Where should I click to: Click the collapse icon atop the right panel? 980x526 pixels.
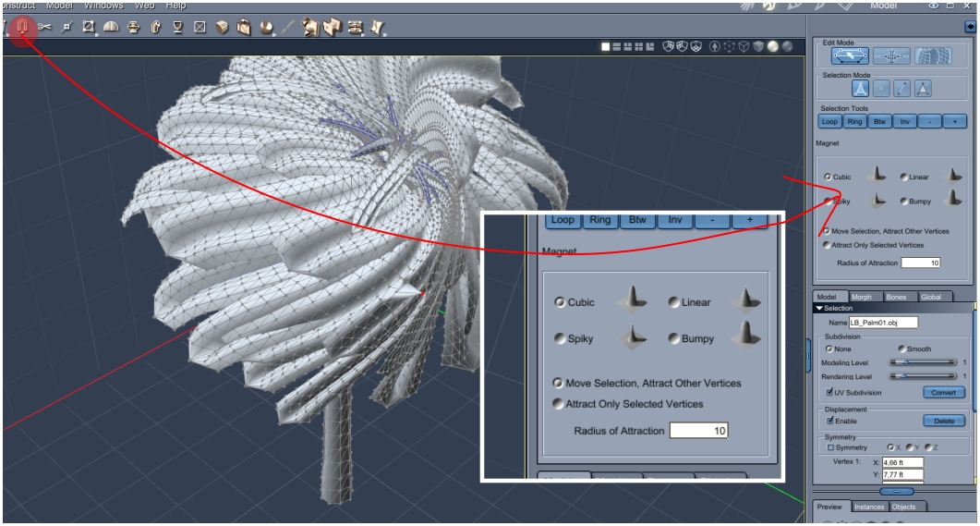(x=970, y=26)
